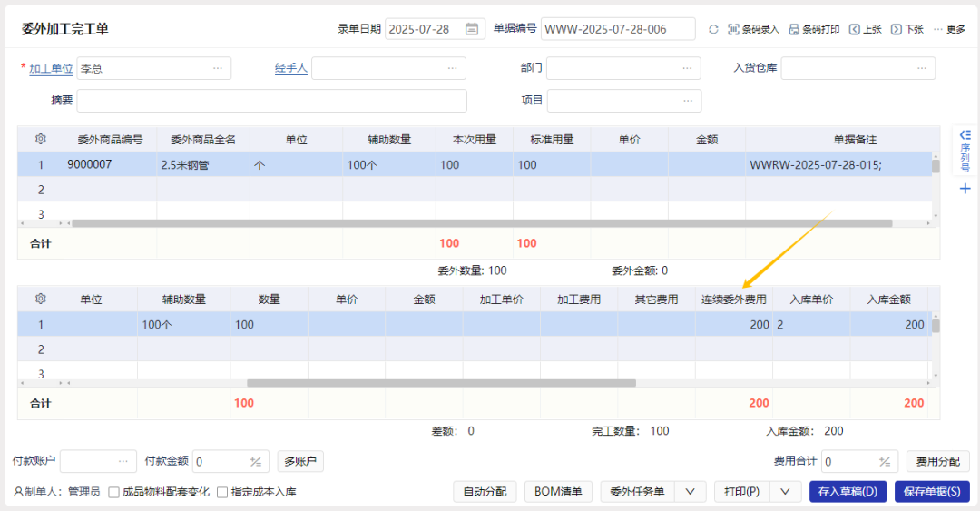
Task: Click 入库金额 column header
Action: [888, 300]
